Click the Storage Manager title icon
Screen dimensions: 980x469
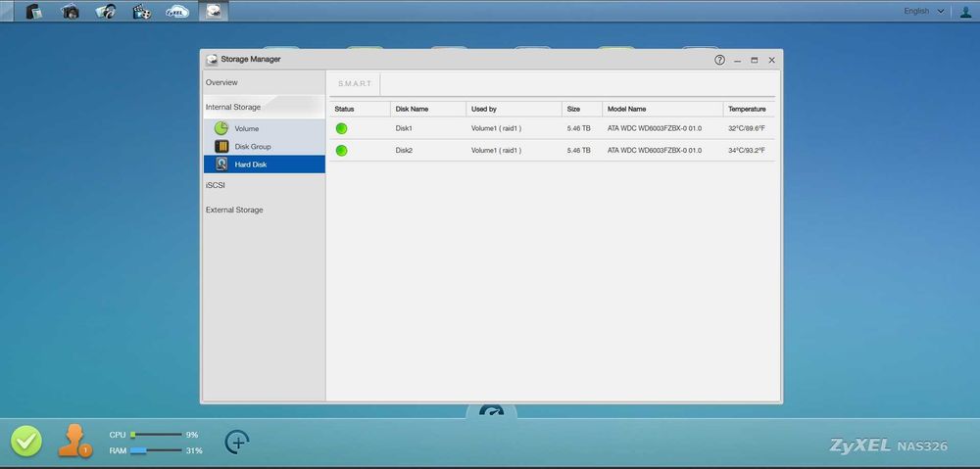click(x=212, y=60)
